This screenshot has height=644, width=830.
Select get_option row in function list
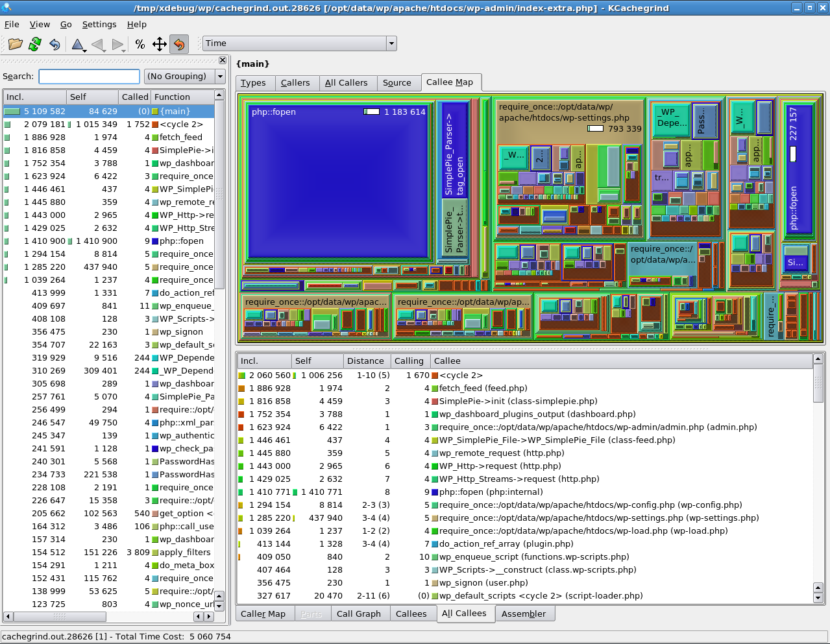(x=108, y=513)
